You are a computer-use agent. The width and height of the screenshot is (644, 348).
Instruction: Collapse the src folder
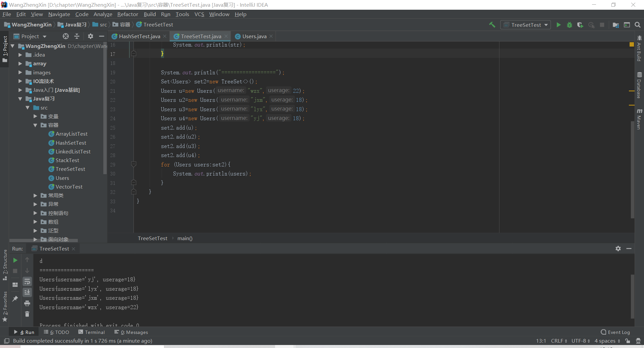tap(28, 108)
